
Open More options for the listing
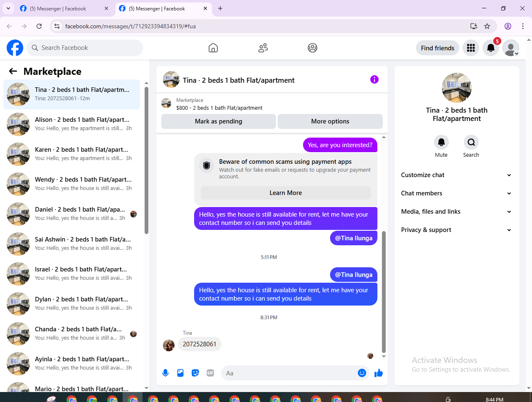pos(330,121)
